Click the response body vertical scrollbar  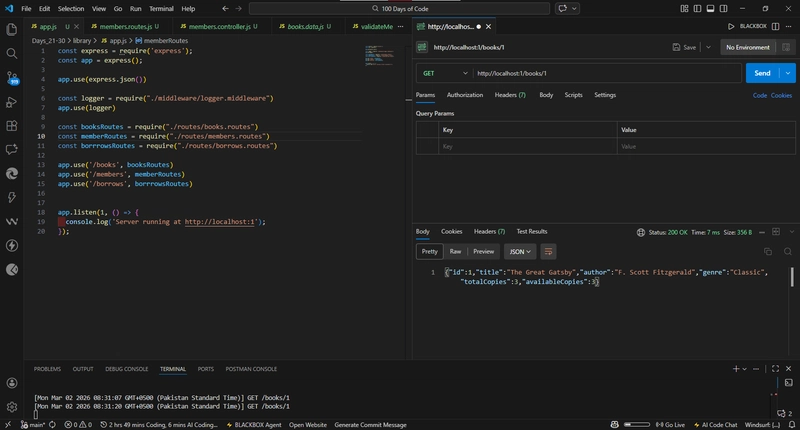coord(793,277)
